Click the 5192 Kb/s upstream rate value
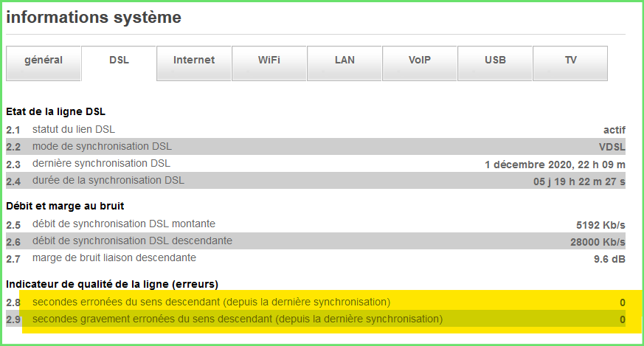This screenshot has height=346, width=644. click(600, 224)
